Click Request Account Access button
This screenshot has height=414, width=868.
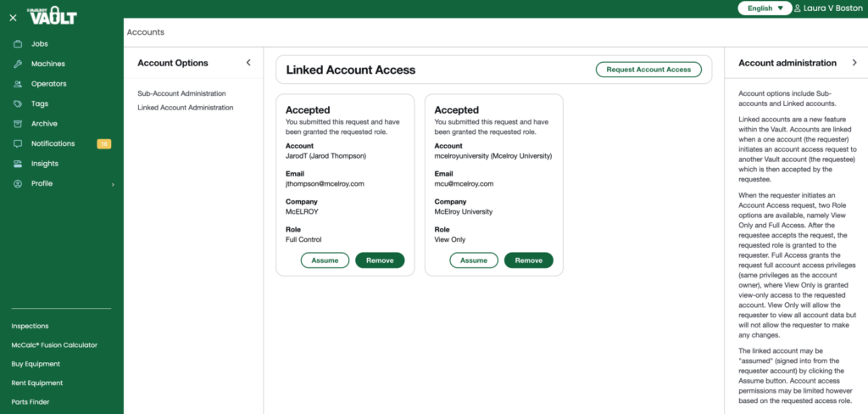(648, 70)
